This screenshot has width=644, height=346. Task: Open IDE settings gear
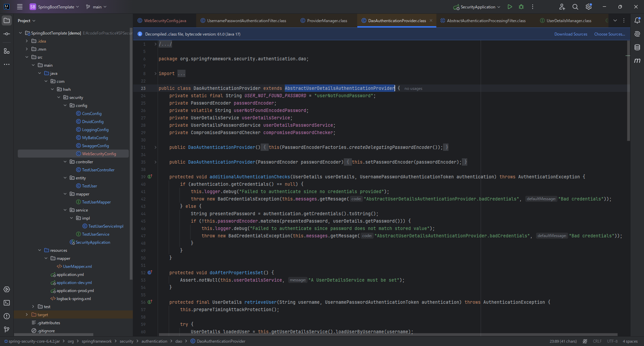589,7
